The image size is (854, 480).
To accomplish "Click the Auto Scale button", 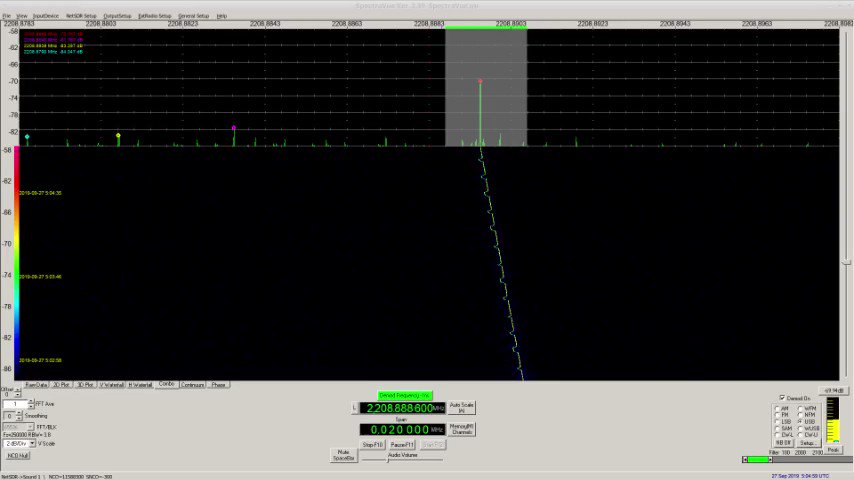I will pos(461,408).
